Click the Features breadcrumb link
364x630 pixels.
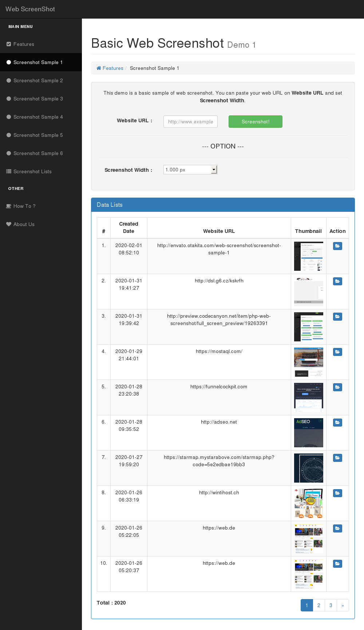[113, 68]
